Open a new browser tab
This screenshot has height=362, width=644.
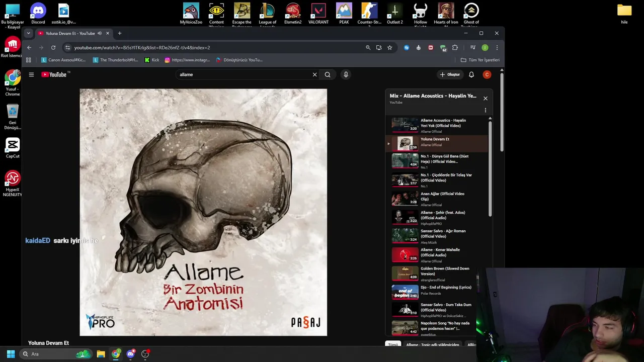(119, 33)
